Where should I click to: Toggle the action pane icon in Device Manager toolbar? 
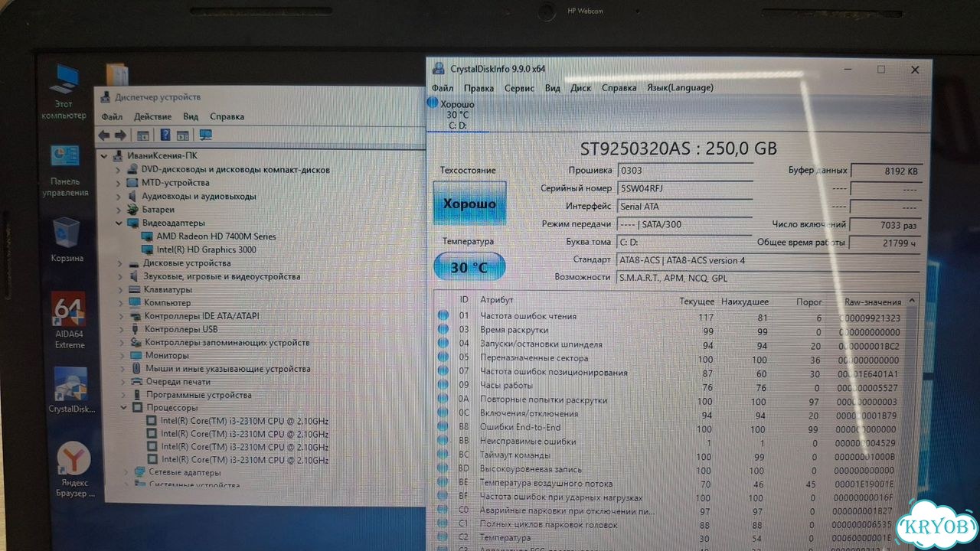[183, 135]
